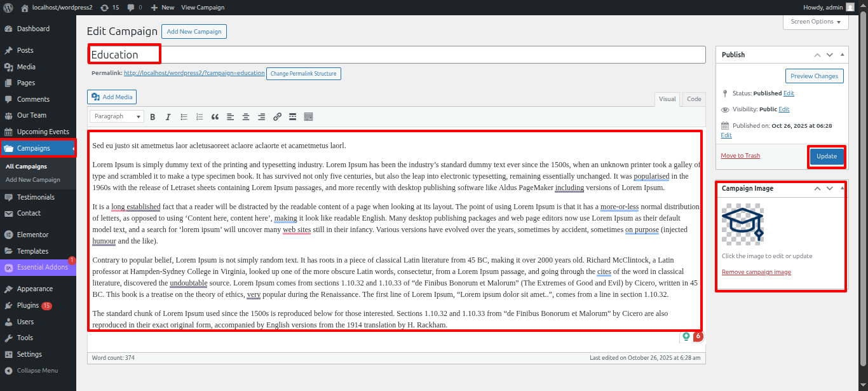This screenshot has width=868, height=391.
Task: Toggle bold formatting in the editor toolbar
Action: (153, 117)
